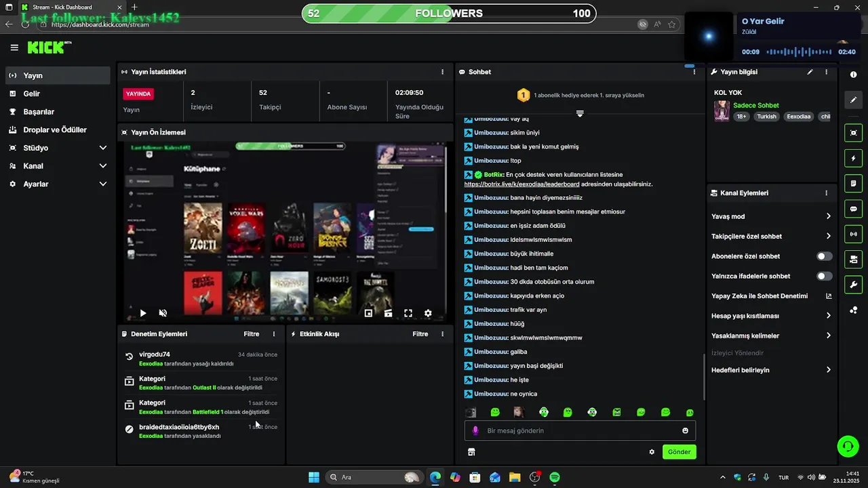The image size is (868, 488).
Task: Open Spotify from the Windows taskbar
Action: tap(554, 477)
